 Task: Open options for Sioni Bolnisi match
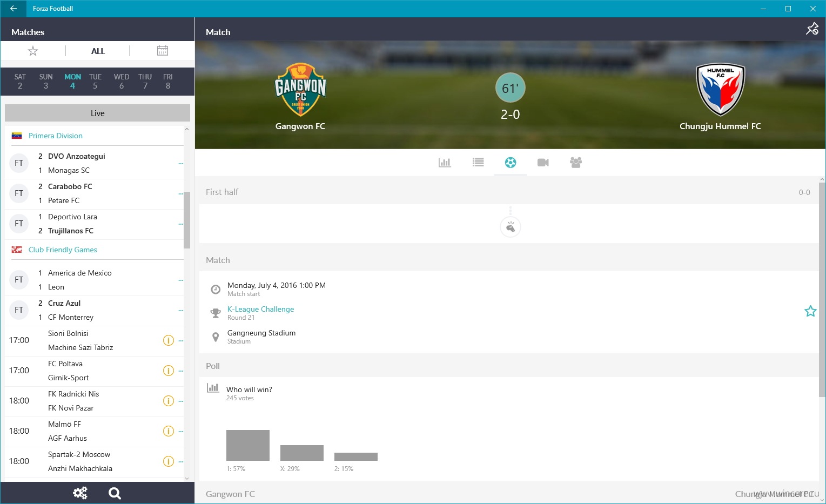click(180, 341)
